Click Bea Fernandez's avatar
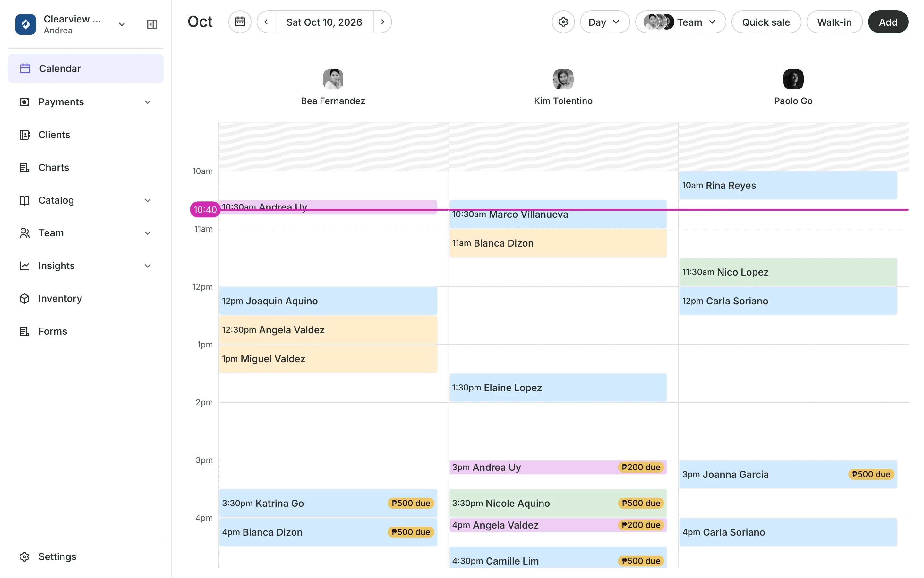 [333, 79]
